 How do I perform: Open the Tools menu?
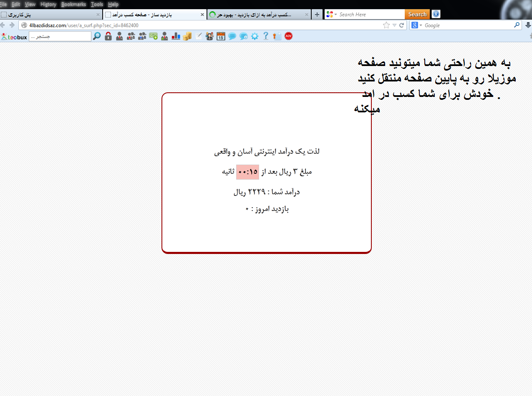[x=97, y=4]
